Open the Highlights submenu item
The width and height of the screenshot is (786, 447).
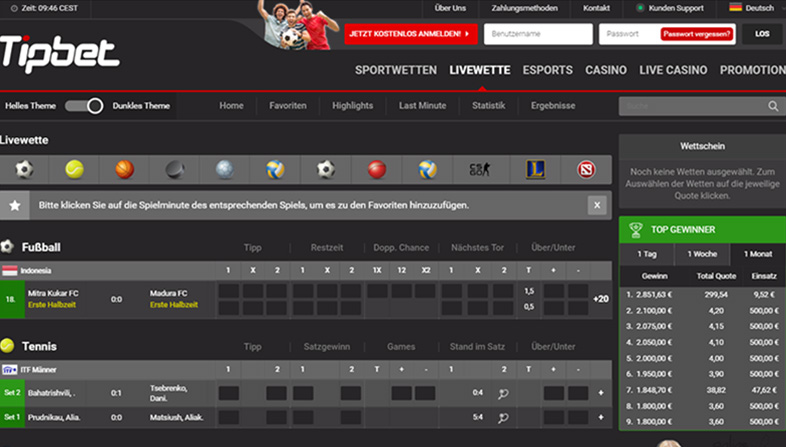coord(352,106)
